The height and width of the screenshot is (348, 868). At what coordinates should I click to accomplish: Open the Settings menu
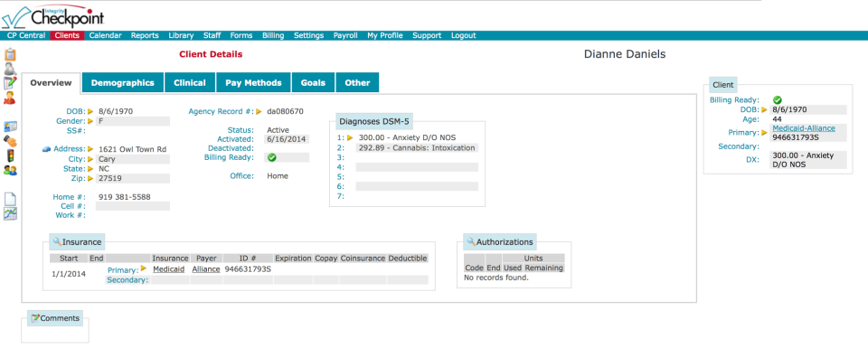[309, 35]
